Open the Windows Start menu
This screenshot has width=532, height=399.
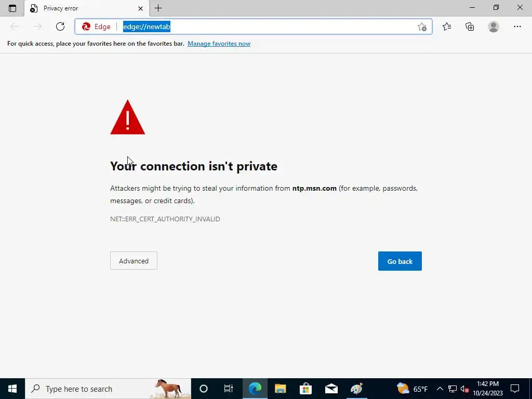coord(12,389)
